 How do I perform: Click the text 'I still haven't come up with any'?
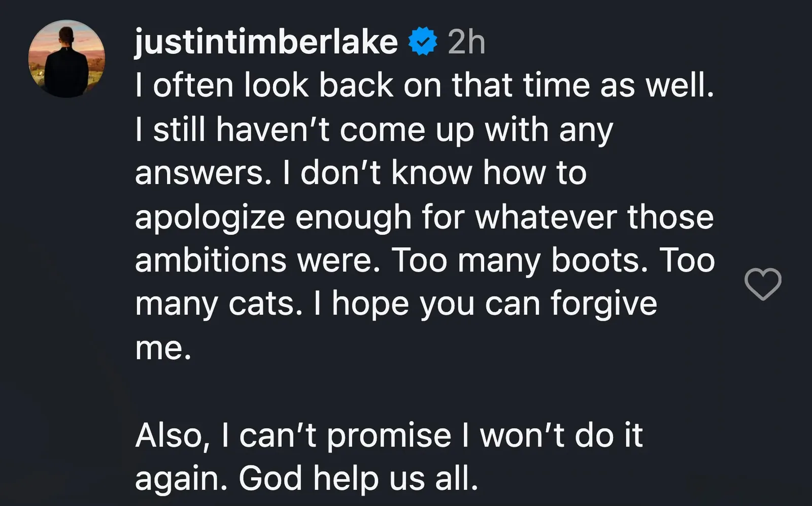point(374,130)
